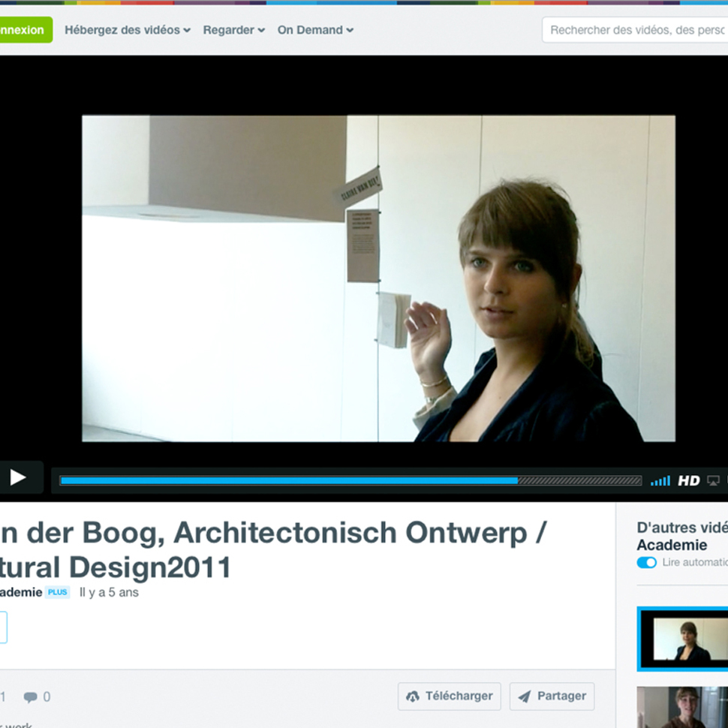Share the video with the Partager button

click(552, 696)
